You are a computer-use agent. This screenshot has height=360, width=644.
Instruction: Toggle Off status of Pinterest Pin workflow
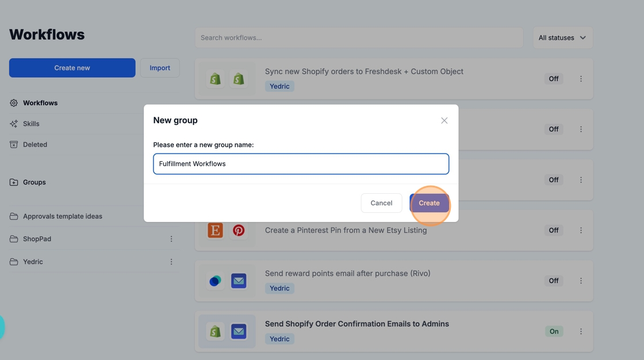(553, 230)
